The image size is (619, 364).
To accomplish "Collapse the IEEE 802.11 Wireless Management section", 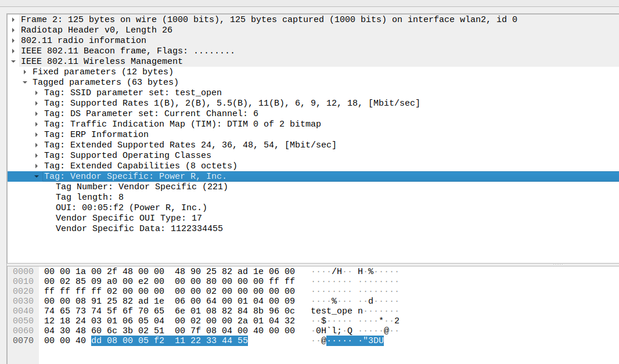I will (13, 62).
